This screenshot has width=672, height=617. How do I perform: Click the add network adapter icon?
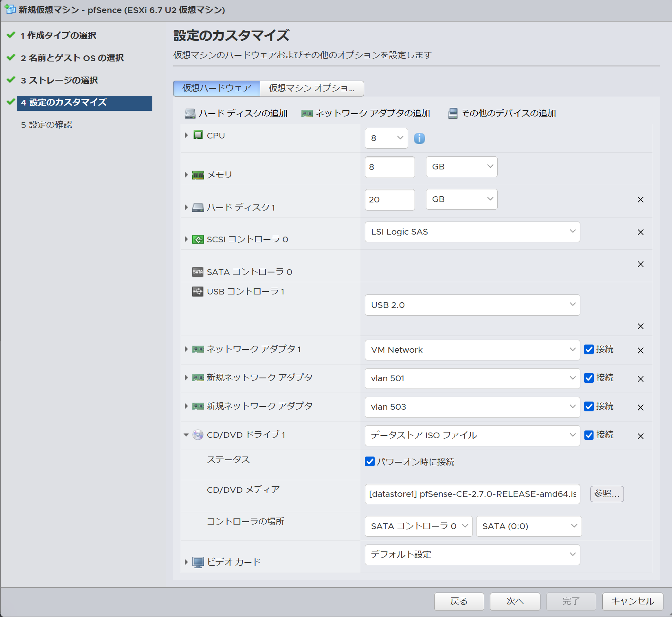[x=307, y=114]
